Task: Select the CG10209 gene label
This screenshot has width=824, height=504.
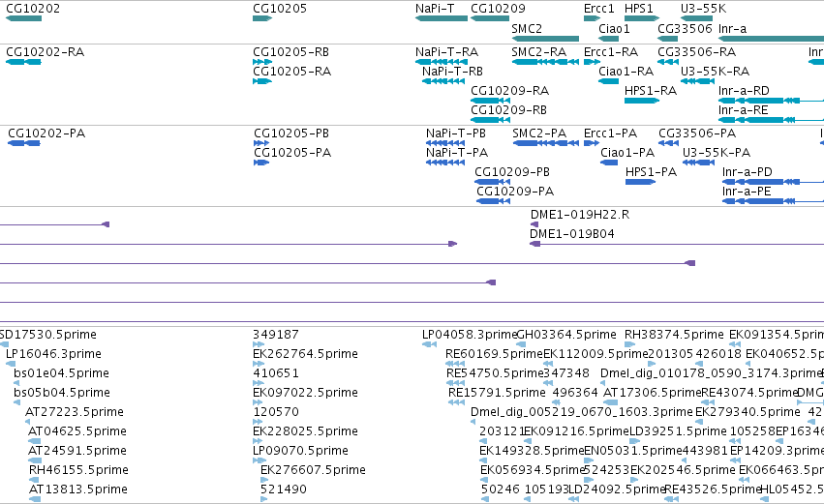Action: pyautogui.click(x=498, y=9)
